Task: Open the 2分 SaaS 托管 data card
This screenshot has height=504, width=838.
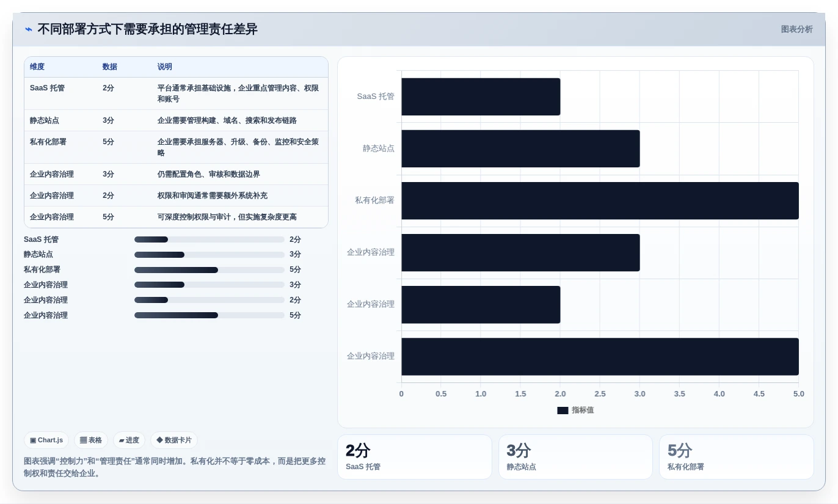Action: pyautogui.click(x=415, y=457)
